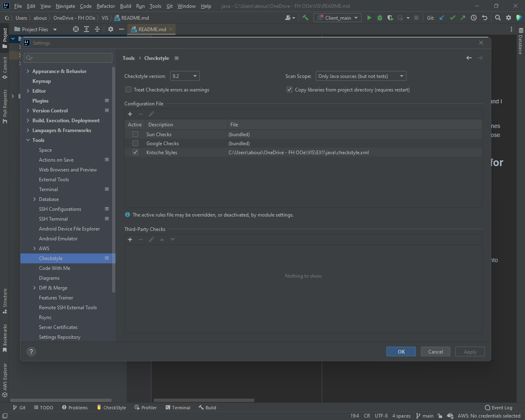This screenshot has width=525, height=420.
Task: Open Search Everywhere magnifier icon
Action: pos(498,18)
